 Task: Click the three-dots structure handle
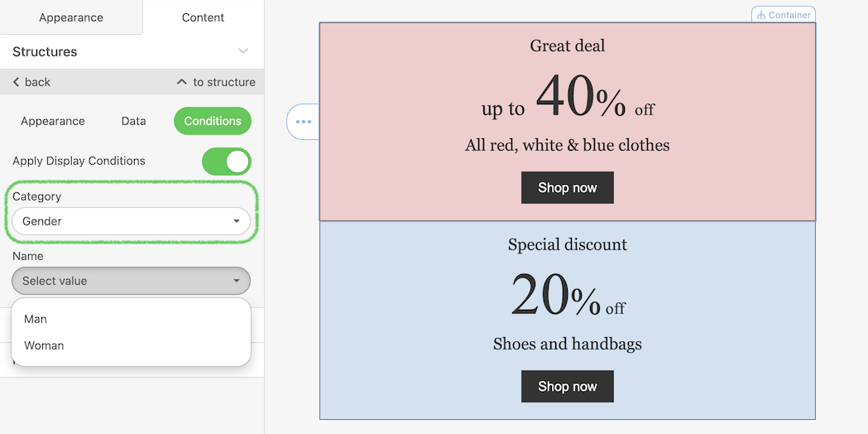point(303,122)
